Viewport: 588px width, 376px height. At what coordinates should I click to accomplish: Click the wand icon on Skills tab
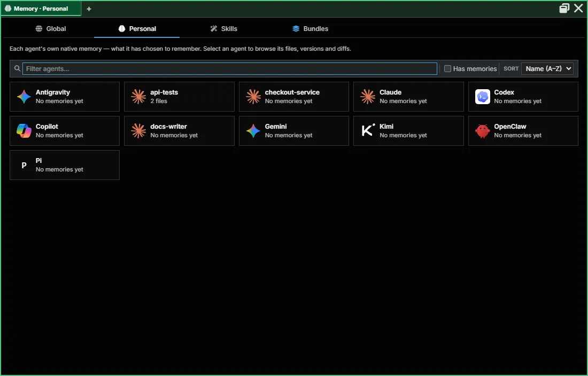[x=214, y=28]
